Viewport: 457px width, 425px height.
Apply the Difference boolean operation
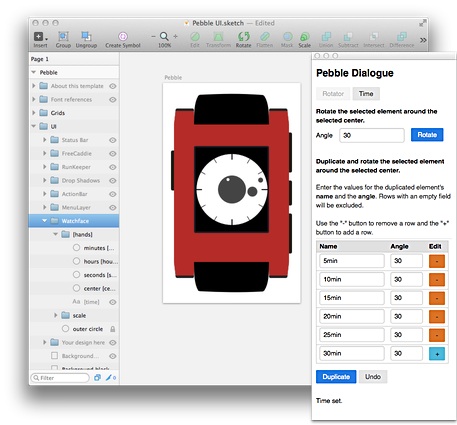[x=402, y=36]
